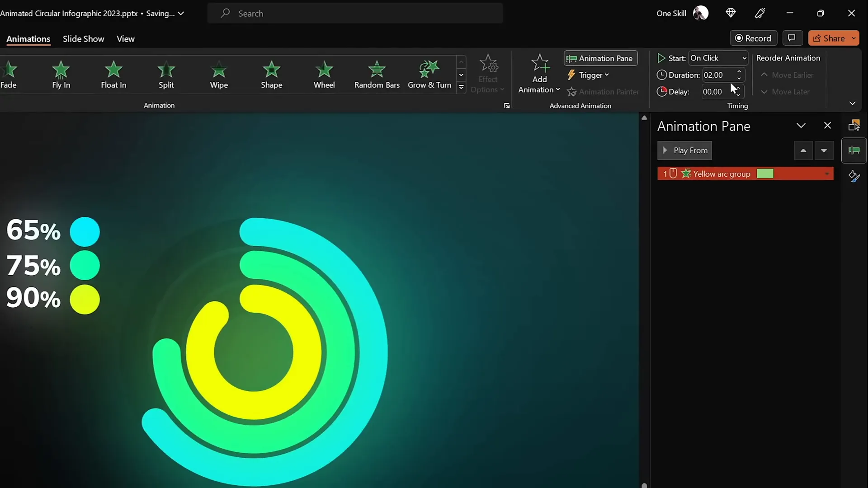Open the Slide Show tab
868x488 pixels.
pyautogui.click(x=83, y=39)
